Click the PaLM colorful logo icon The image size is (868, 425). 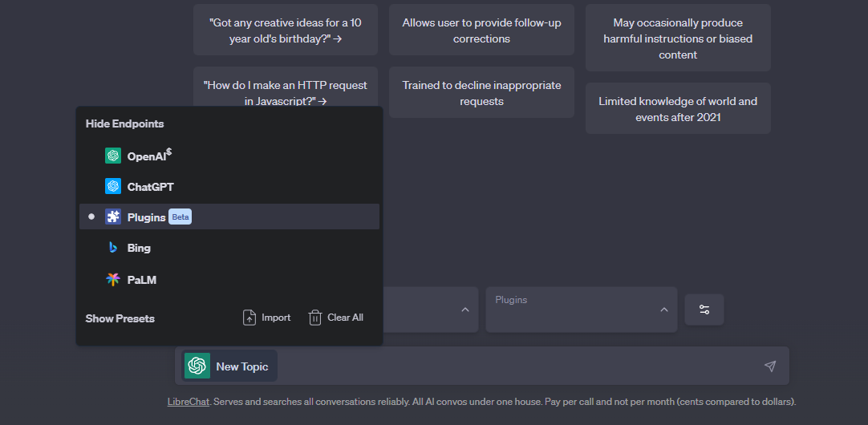click(113, 279)
